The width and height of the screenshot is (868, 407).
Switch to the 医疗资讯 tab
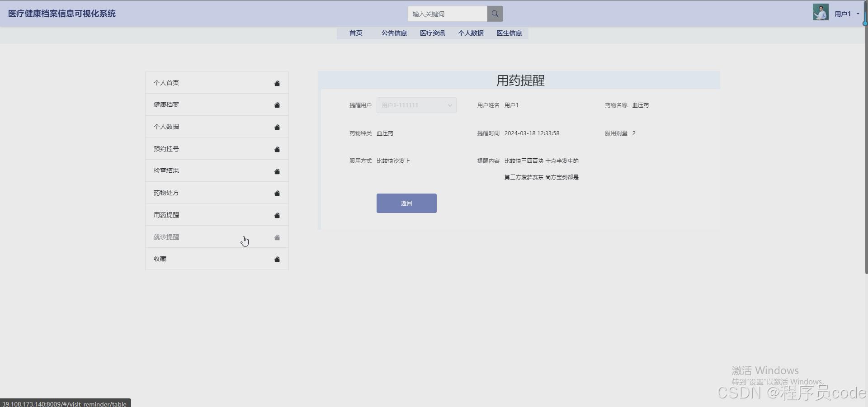coord(432,33)
